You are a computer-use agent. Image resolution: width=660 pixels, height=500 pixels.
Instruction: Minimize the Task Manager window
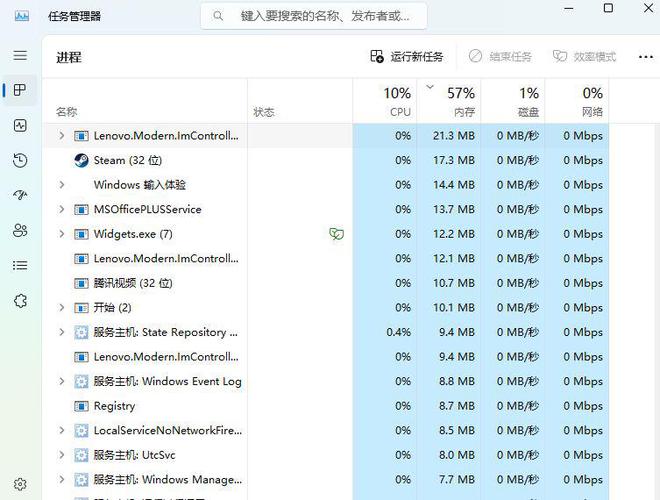(569, 8)
